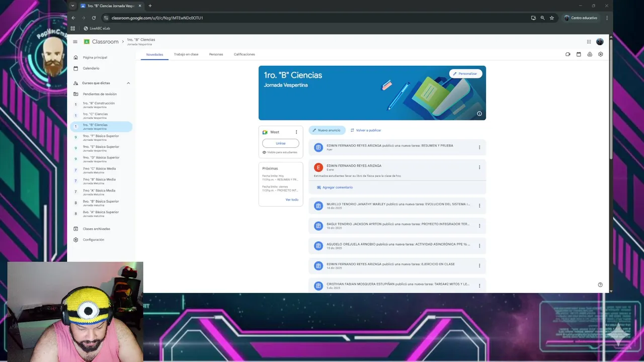The image size is (644, 362).
Task: Click Nuevo anuncio button
Action: pos(327,130)
